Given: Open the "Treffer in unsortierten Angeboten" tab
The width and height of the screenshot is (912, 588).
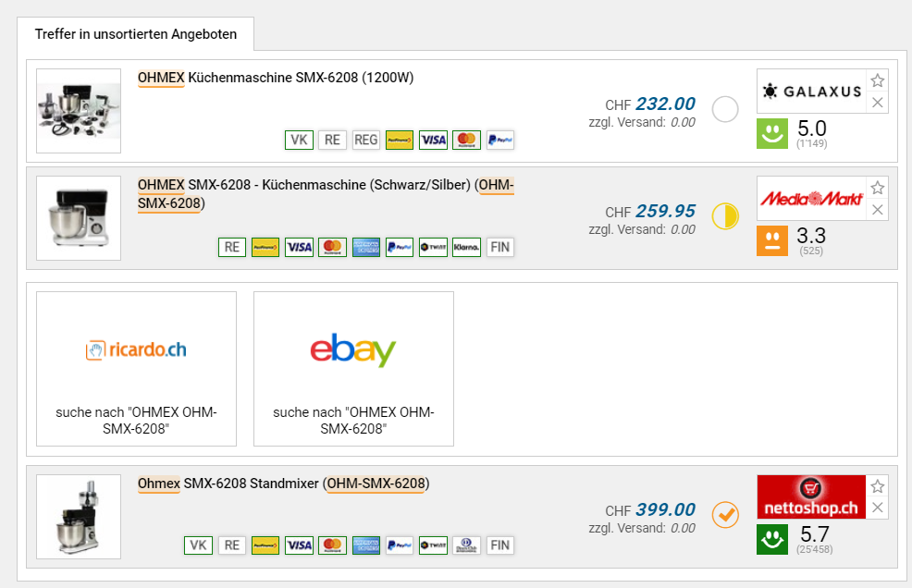Looking at the screenshot, I should 136,34.
